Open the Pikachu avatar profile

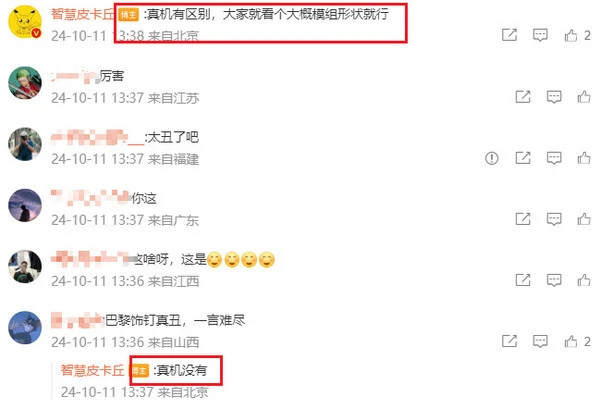[x=25, y=22]
